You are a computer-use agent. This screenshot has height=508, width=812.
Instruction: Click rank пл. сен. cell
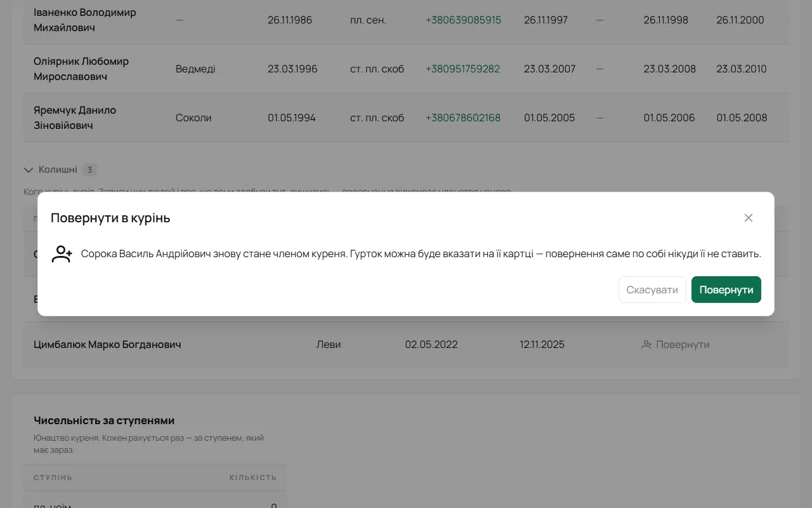[x=368, y=20]
